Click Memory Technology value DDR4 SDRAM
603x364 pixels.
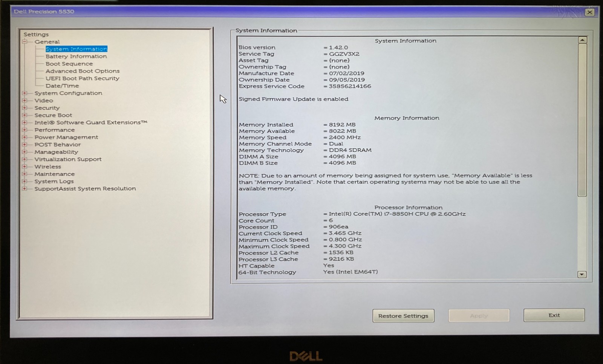tap(350, 150)
